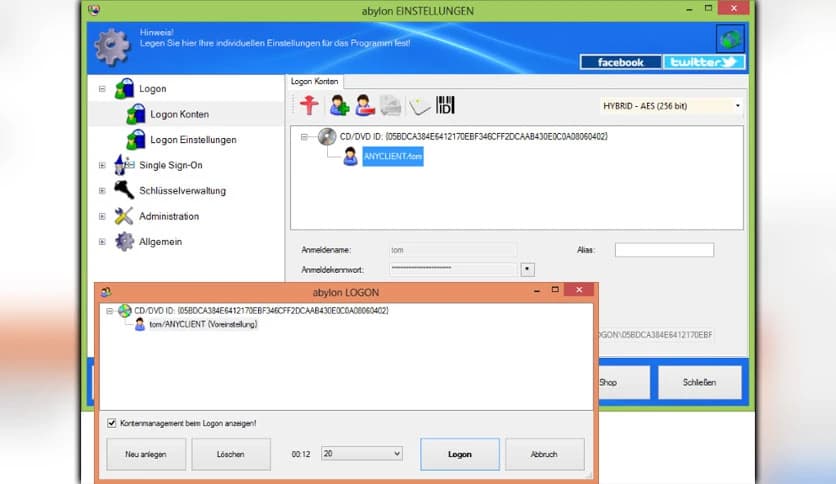Click the globe language icon in the banner
Image resolution: width=836 pixels, height=484 pixels.
tap(730, 39)
